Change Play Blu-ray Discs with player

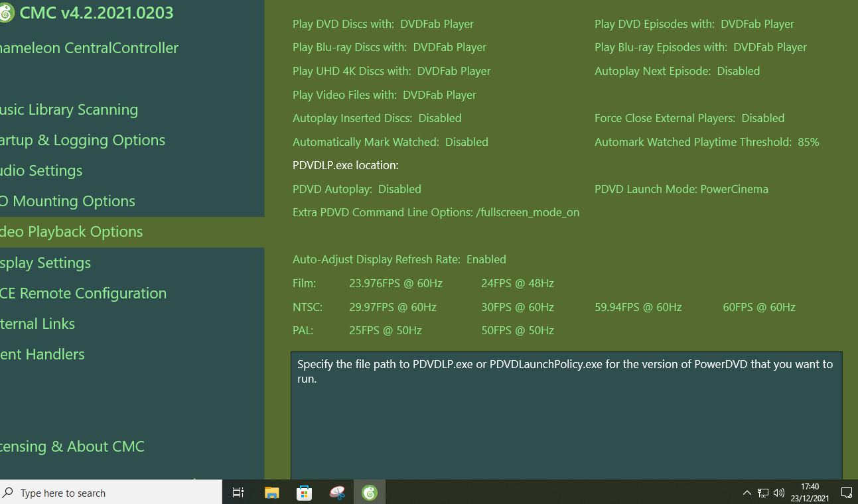tap(390, 47)
